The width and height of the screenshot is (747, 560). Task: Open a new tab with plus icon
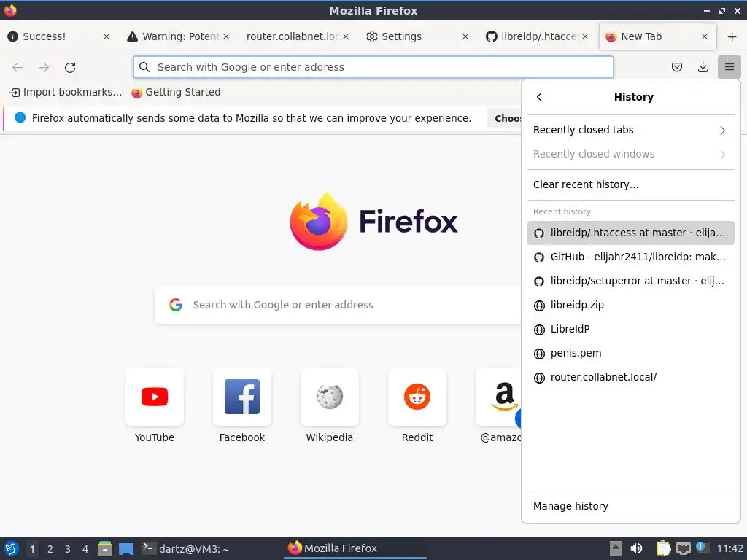coord(732,36)
